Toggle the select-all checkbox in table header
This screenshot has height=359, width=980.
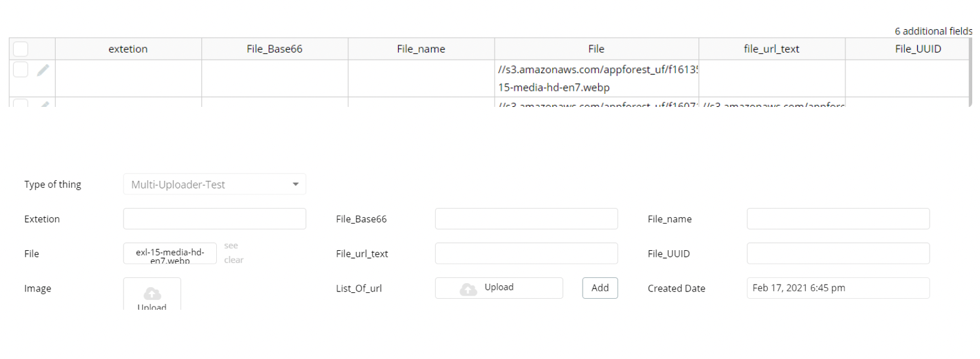(21, 49)
